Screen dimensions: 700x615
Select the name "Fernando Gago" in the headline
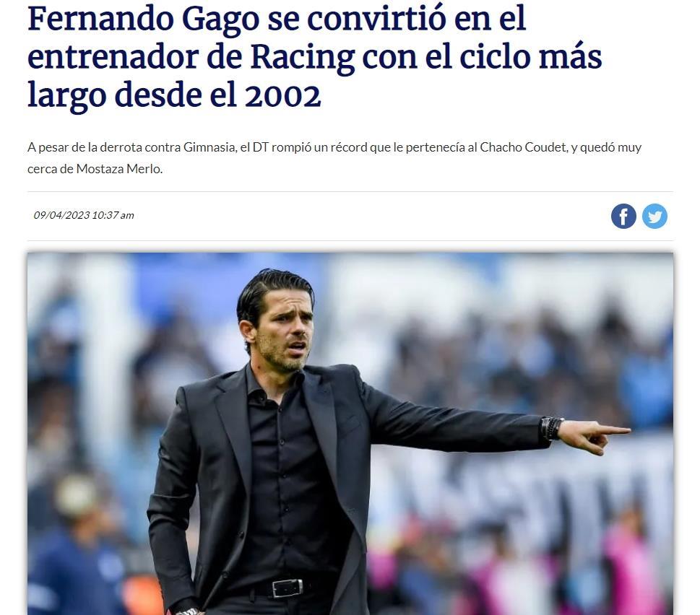tap(144, 20)
